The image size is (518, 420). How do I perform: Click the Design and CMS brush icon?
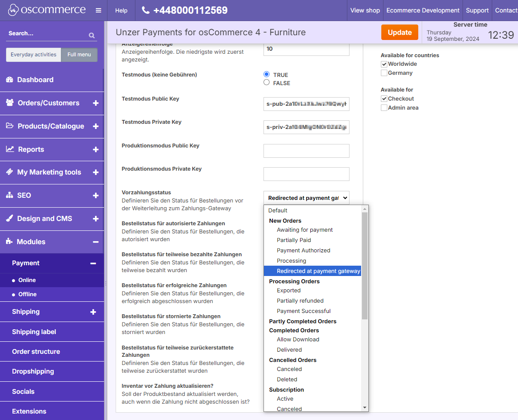point(9,218)
